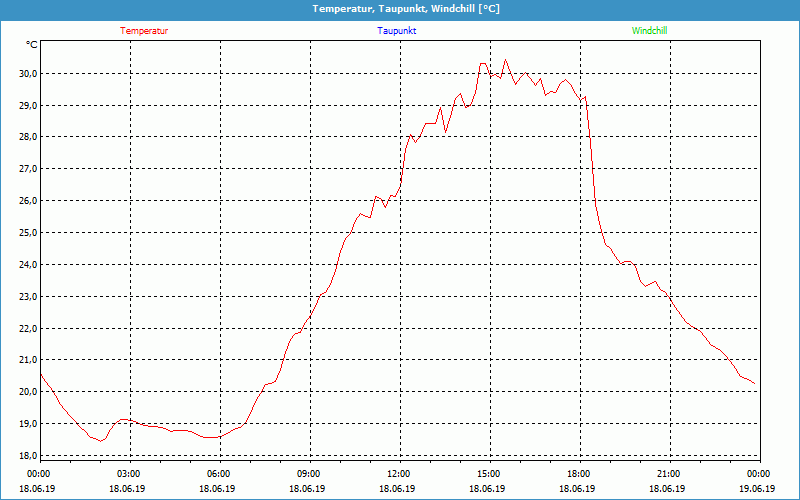Click the curve's minimum point before 03:00
This screenshot has height=500, width=800.
tap(100, 440)
